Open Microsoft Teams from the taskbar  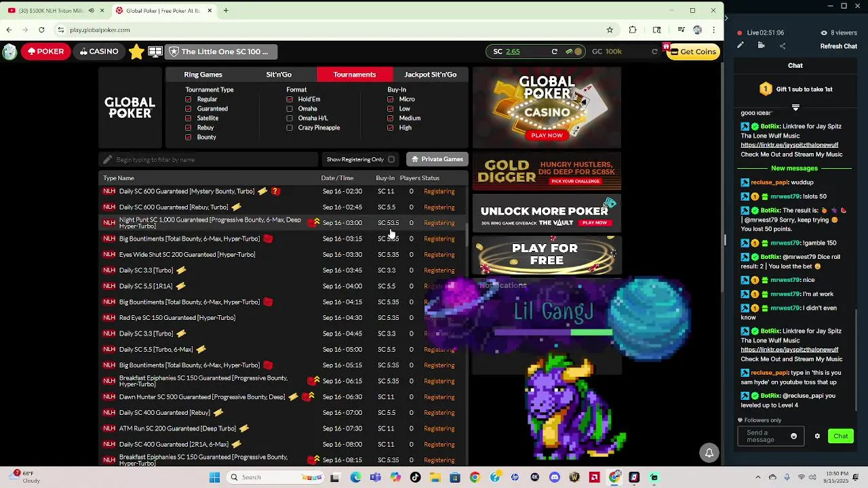376,477
